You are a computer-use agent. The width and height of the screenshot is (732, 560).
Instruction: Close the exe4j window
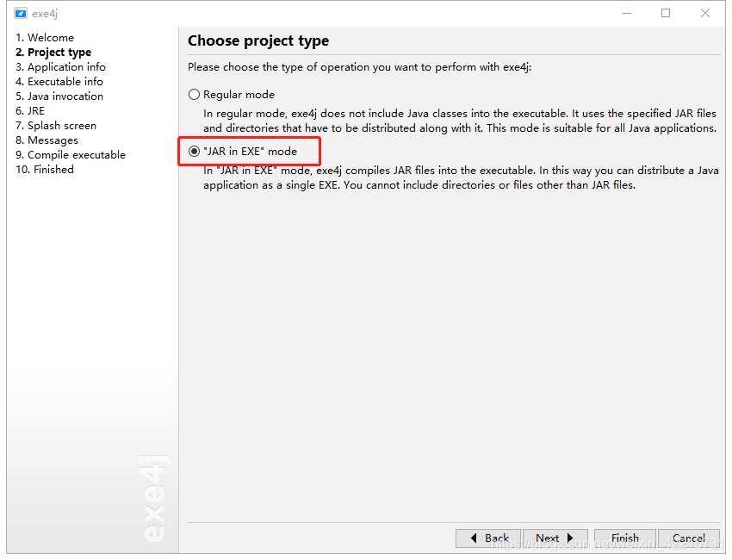705,13
